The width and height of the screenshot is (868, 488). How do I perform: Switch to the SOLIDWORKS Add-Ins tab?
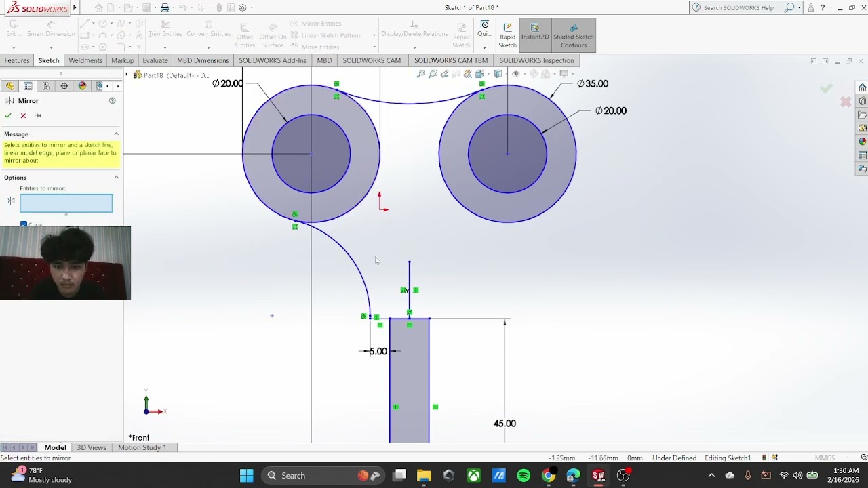273,60
